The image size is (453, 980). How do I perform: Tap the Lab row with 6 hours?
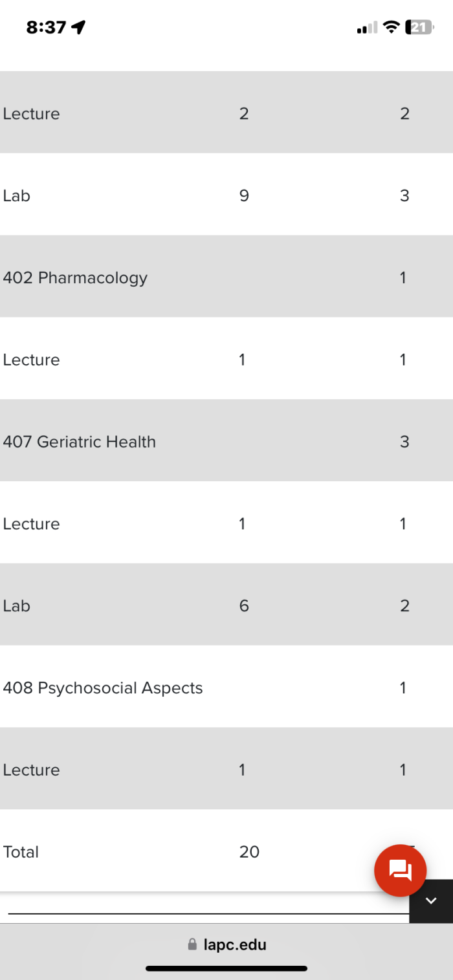[x=17, y=605]
